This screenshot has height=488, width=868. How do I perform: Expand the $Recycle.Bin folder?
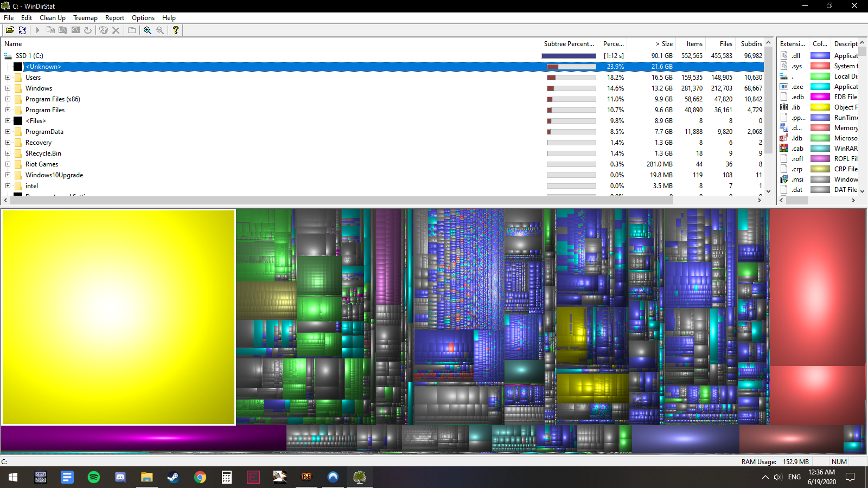click(x=8, y=153)
